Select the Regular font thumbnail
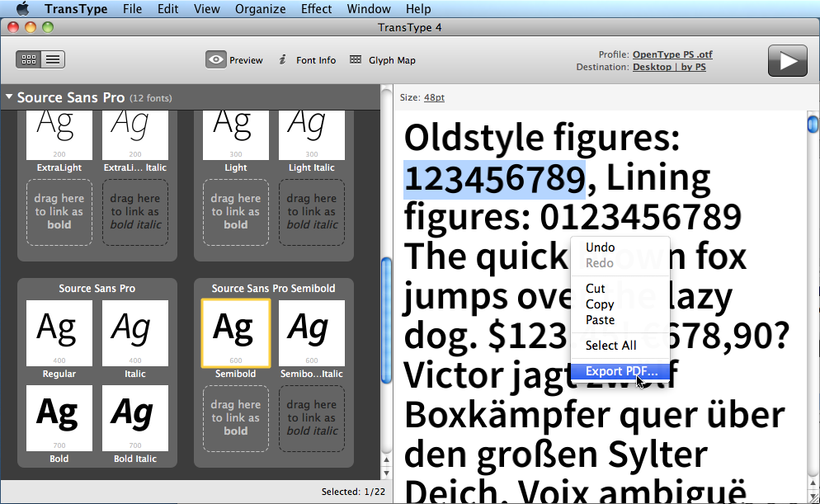 pos(59,333)
